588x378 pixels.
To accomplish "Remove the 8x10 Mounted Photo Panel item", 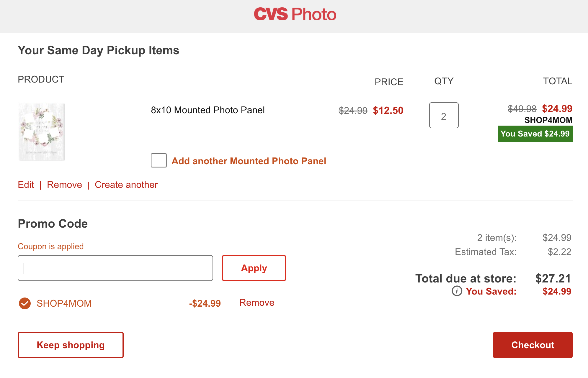I will [x=64, y=185].
